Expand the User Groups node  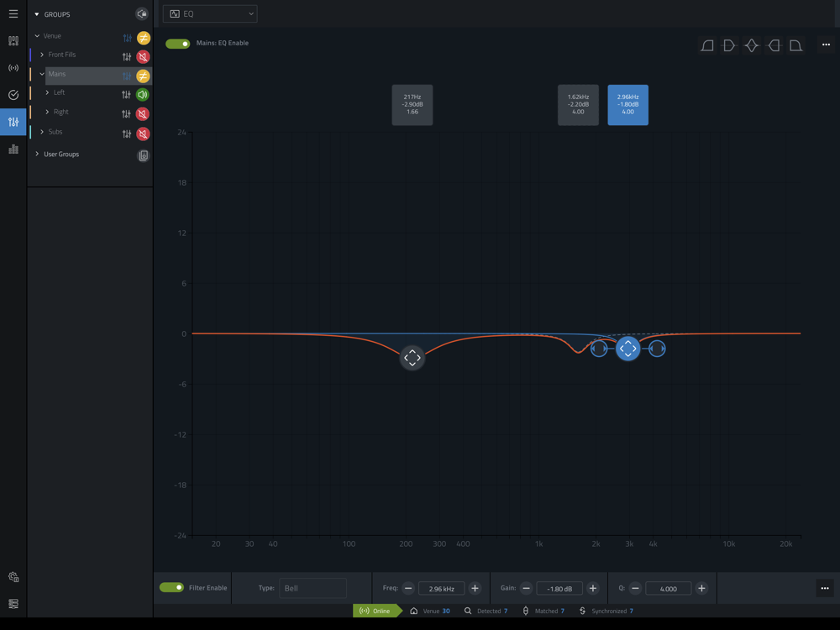coord(37,154)
